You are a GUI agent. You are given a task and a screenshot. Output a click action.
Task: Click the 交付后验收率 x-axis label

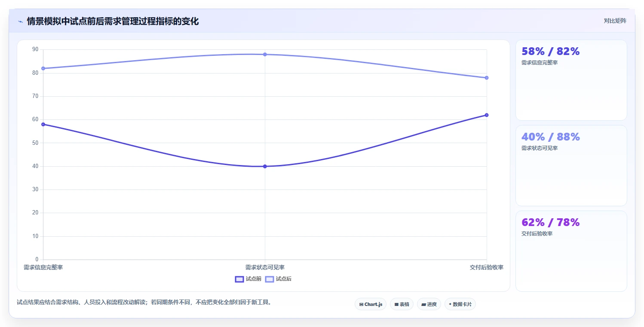(487, 267)
